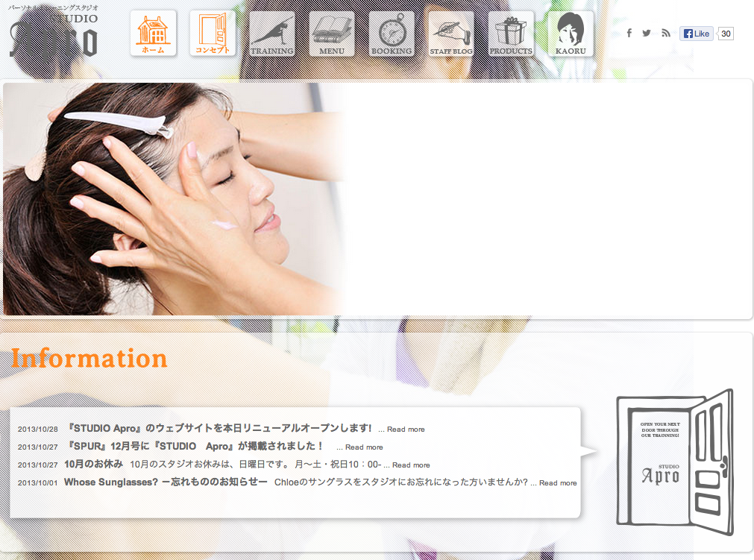
Task: Click the 30 Like count box
Action: point(725,33)
